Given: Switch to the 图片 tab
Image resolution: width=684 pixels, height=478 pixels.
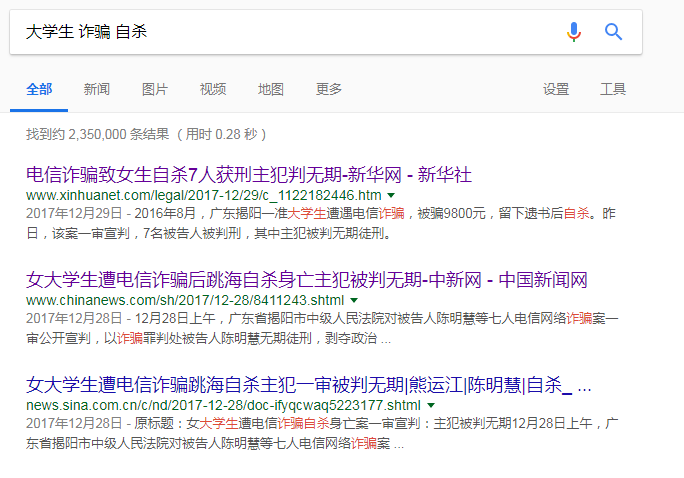Looking at the screenshot, I should [x=155, y=89].
